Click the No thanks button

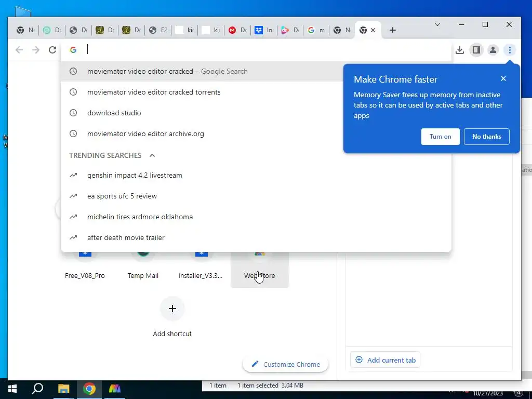[486, 137]
